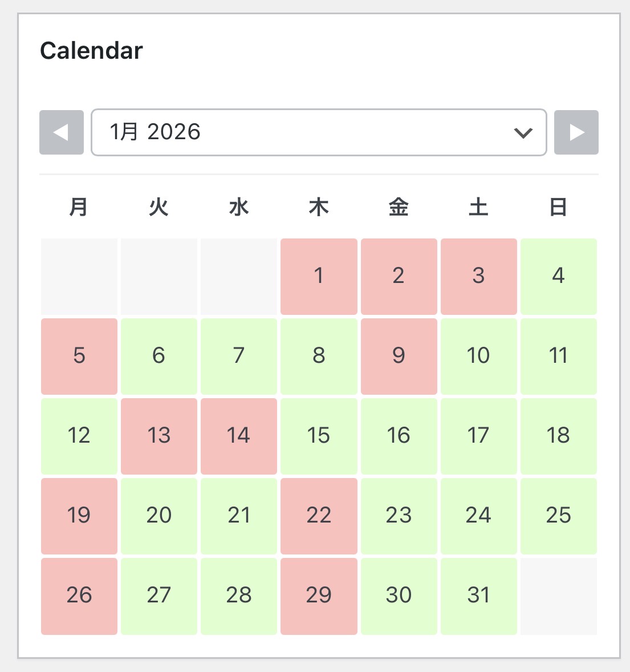Select day 25 on Sunday column
This screenshot has width=630, height=672.
pos(558,516)
